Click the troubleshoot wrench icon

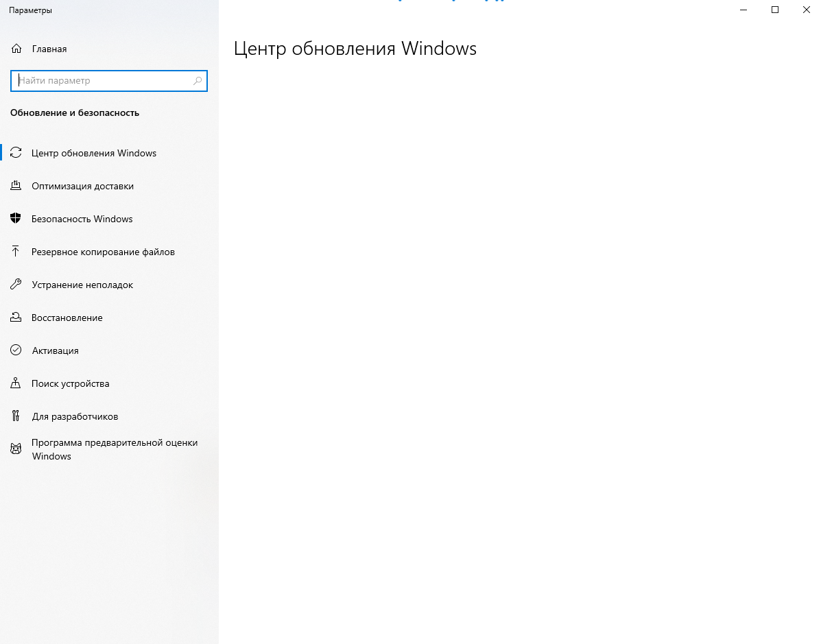16,285
